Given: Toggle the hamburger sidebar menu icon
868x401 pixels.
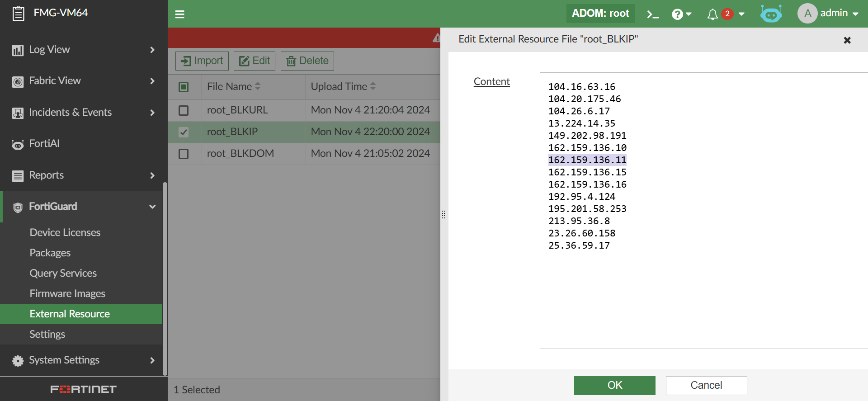Looking at the screenshot, I should (x=180, y=14).
